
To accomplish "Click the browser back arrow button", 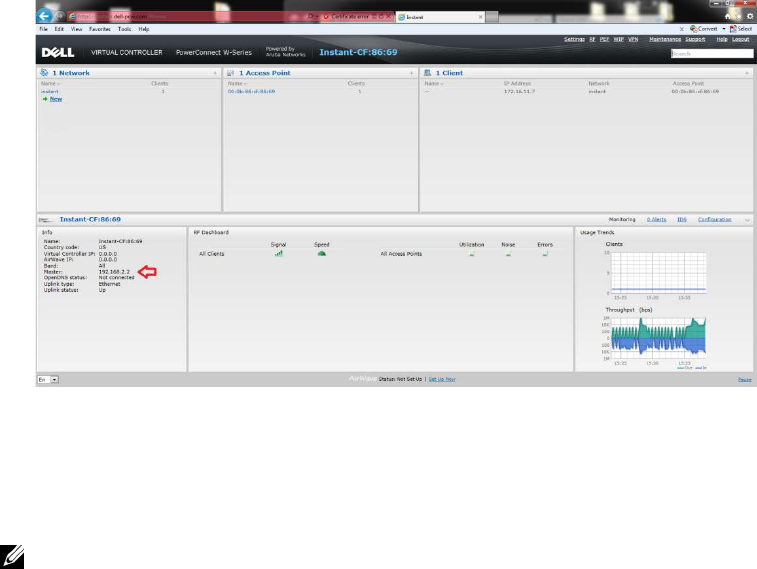I will tap(44, 16).
